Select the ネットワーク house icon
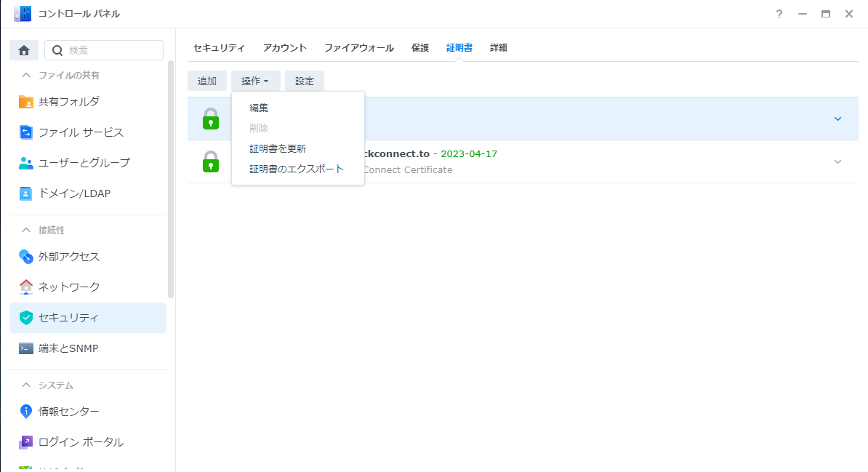The image size is (868, 472). (26, 287)
